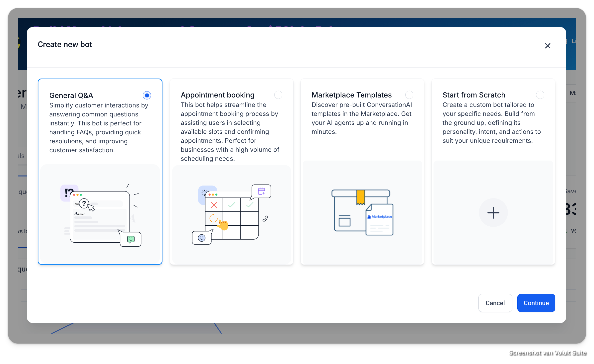This screenshot has height=364, width=594.
Task: Click the Marketplace Templates heading
Action: [351, 95]
